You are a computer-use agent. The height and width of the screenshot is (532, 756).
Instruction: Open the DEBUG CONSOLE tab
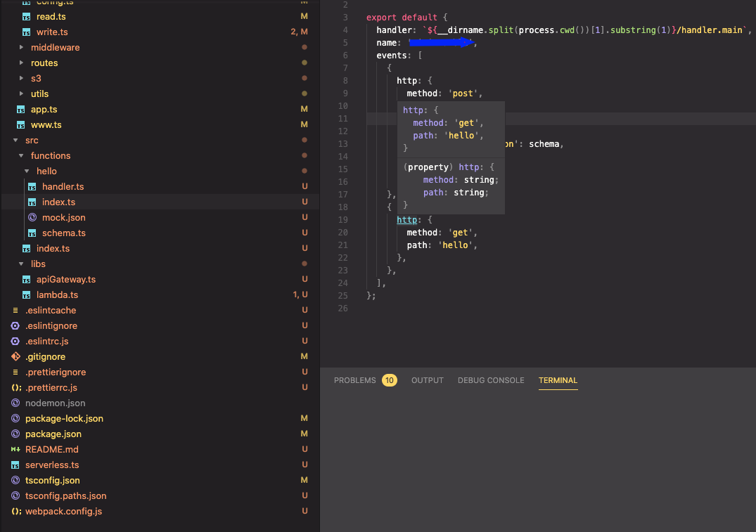pyautogui.click(x=491, y=380)
